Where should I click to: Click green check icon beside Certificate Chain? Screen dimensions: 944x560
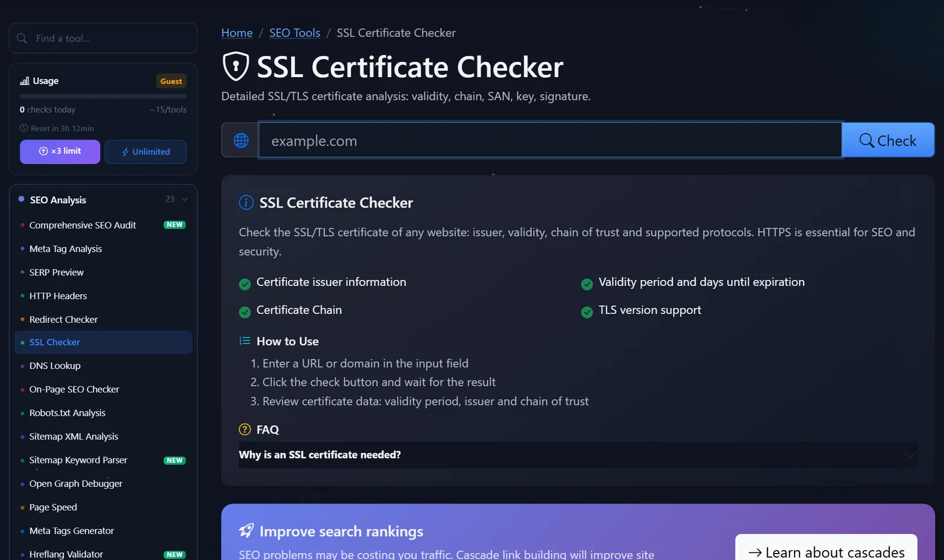pos(245,312)
